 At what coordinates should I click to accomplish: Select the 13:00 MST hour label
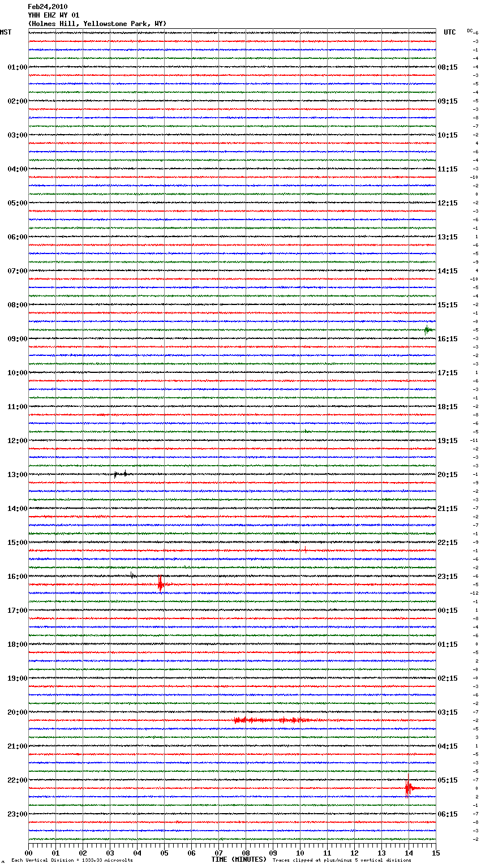pos(18,475)
